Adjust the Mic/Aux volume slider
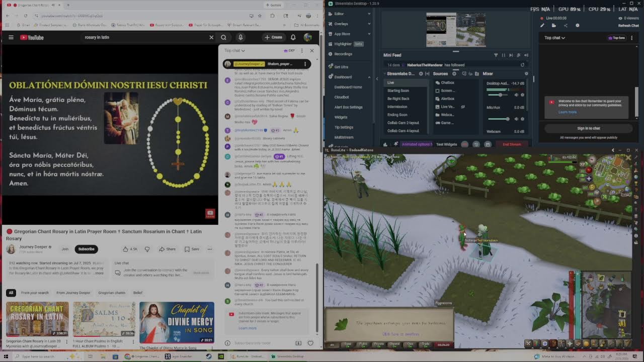The image size is (644, 362). click(499, 119)
